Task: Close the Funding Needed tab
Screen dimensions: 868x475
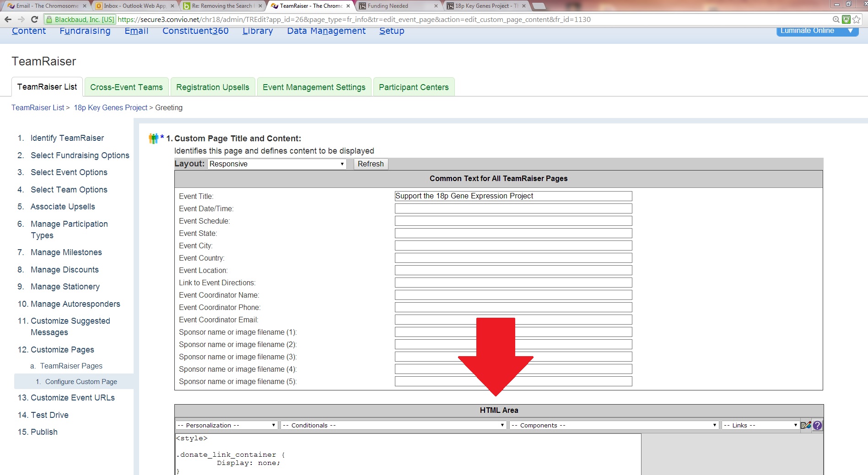Action: (x=436, y=6)
